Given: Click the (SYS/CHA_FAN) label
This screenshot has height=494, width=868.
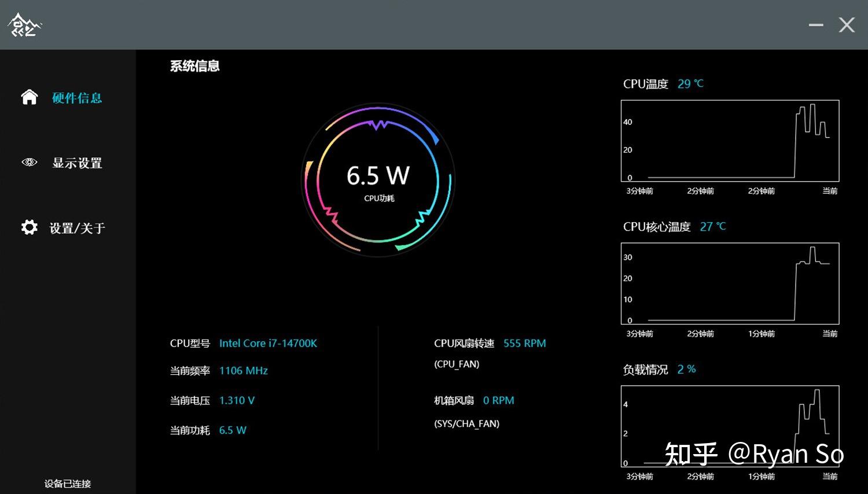Looking at the screenshot, I should tap(467, 424).
